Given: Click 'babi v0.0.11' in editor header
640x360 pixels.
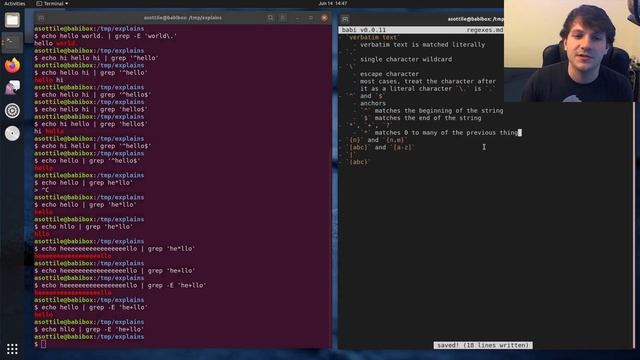Looking at the screenshot, I should 364,30.
